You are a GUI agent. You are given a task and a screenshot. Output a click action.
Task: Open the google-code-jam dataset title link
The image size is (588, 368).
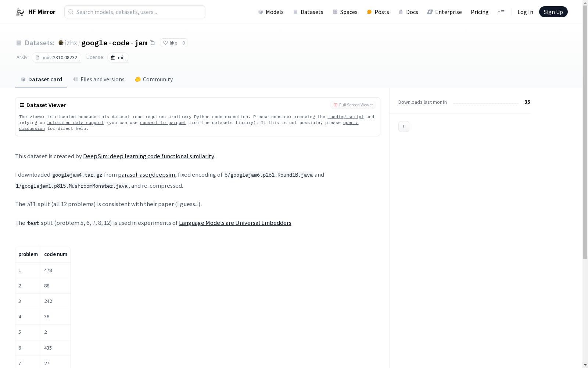(114, 43)
